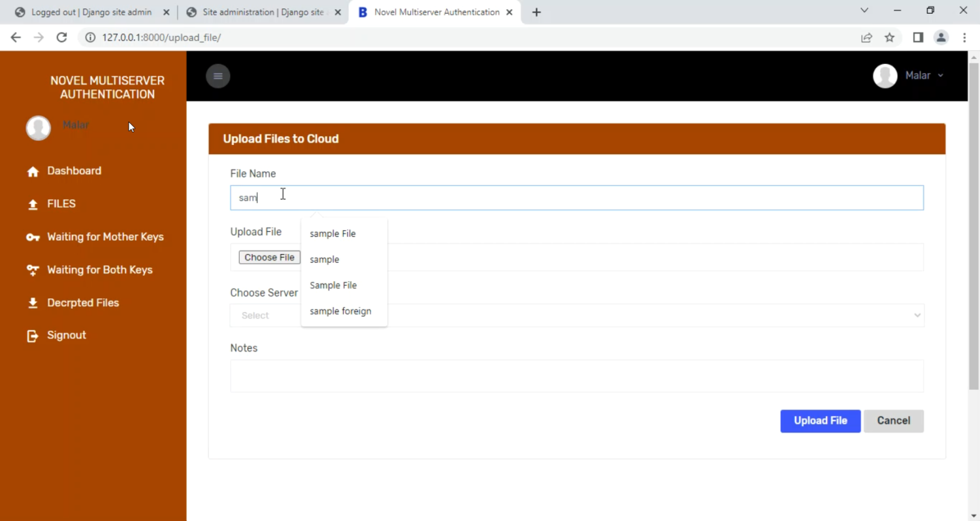The width and height of the screenshot is (980, 521).
Task: Click into the Notes text field
Action: pyautogui.click(x=577, y=376)
